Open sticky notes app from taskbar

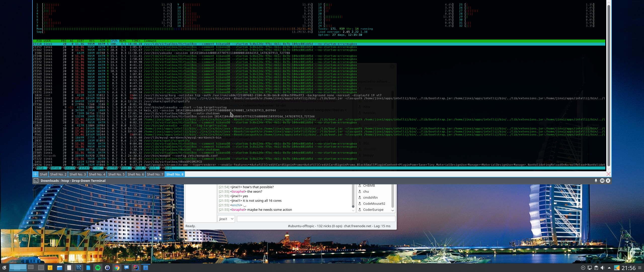[x=50, y=268]
